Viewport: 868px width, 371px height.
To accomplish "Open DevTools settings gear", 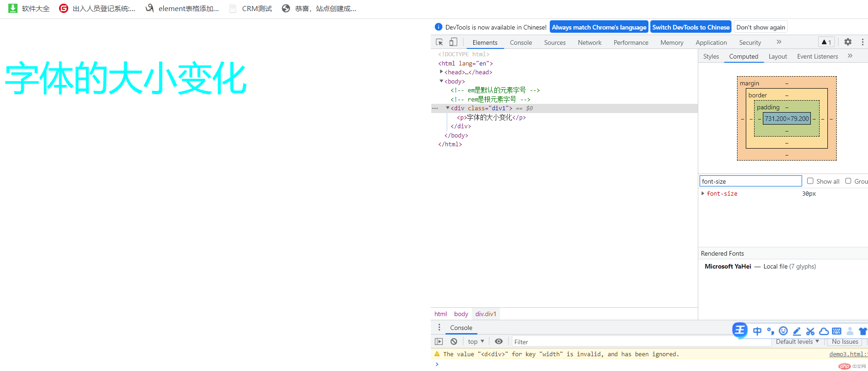I will coord(848,42).
